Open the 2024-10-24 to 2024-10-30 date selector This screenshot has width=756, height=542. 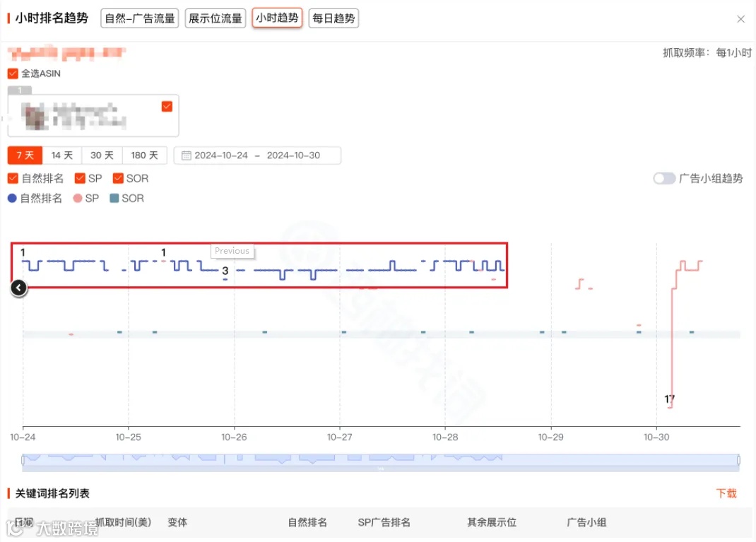click(257, 155)
